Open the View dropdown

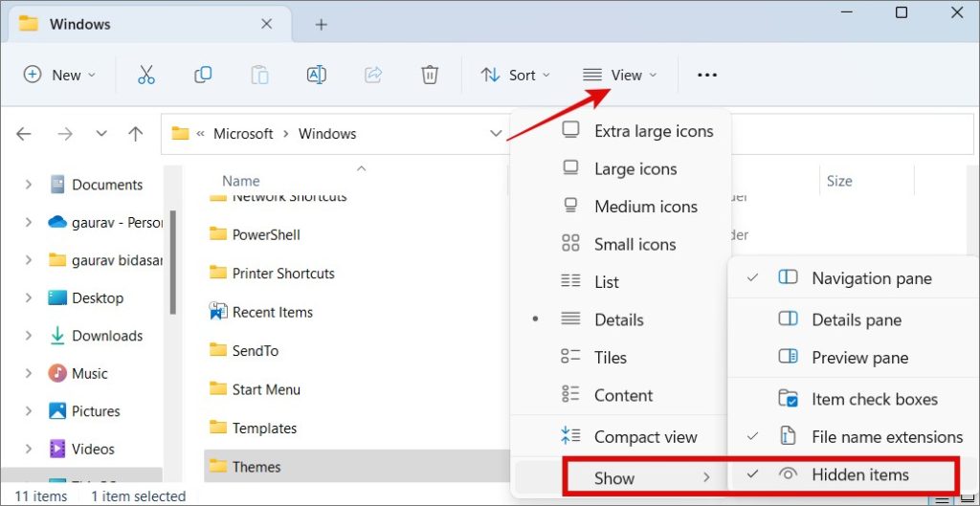coord(619,75)
